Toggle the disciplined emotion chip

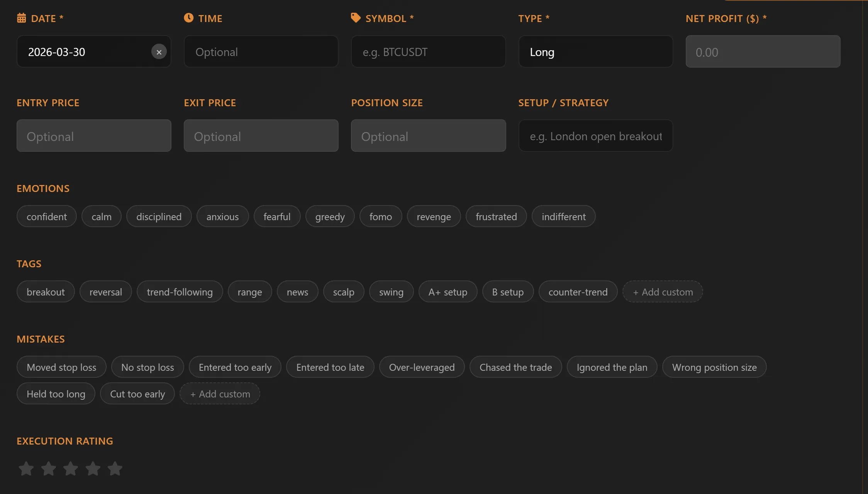click(x=159, y=216)
